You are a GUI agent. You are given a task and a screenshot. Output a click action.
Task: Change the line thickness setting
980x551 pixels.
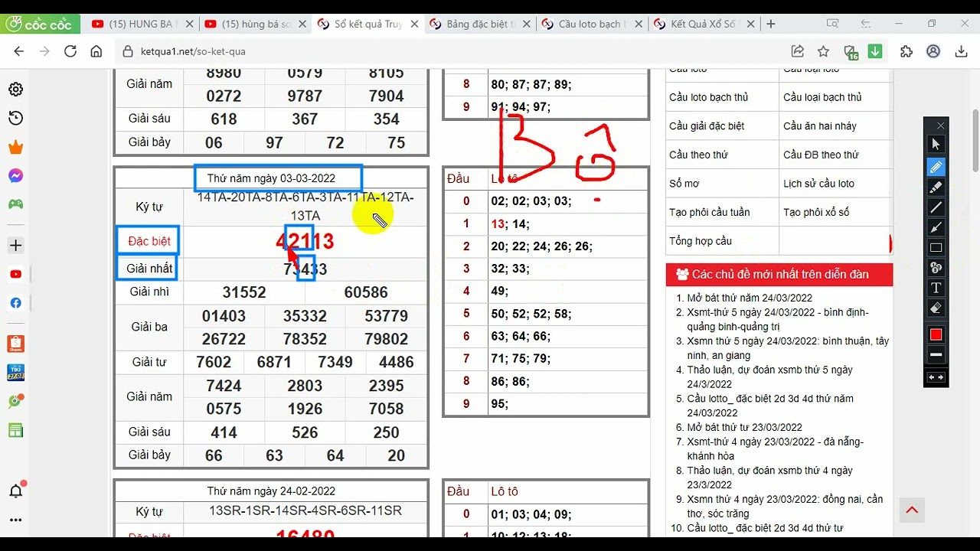click(x=936, y=355)
